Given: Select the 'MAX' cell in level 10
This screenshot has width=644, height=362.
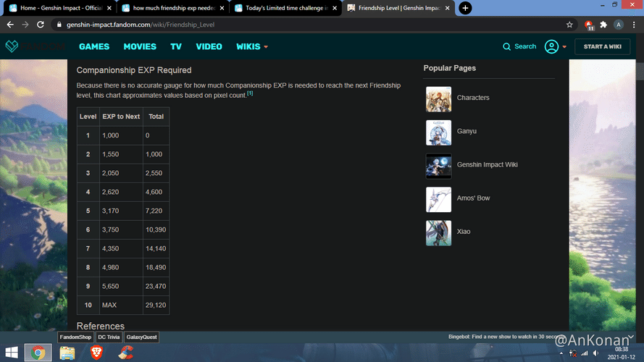Looking at the screenshot, I should point(121,305).
